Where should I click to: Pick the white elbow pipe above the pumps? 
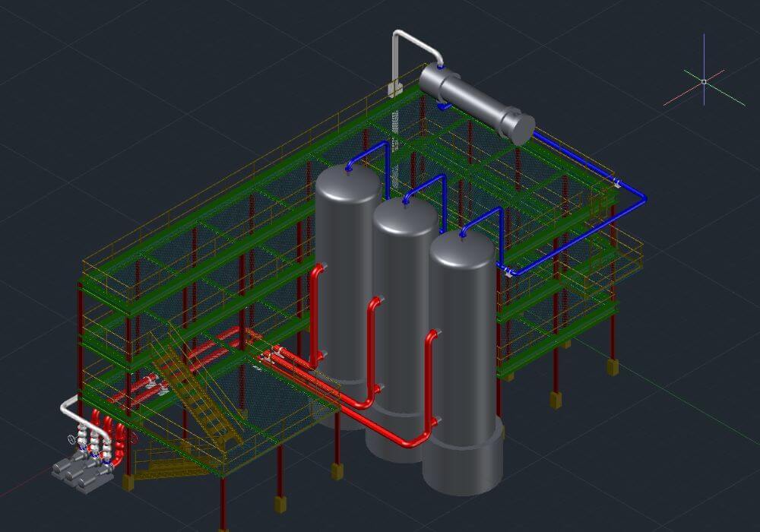point(85,418)
